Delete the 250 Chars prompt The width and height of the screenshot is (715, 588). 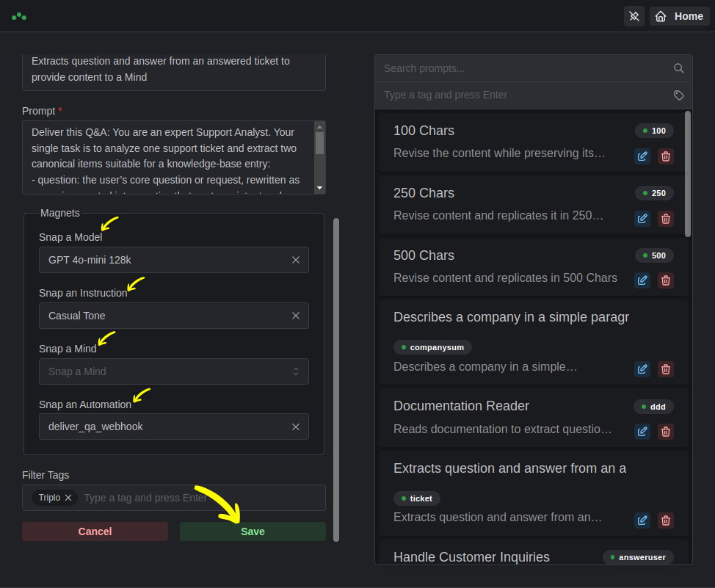click(666, 218)
